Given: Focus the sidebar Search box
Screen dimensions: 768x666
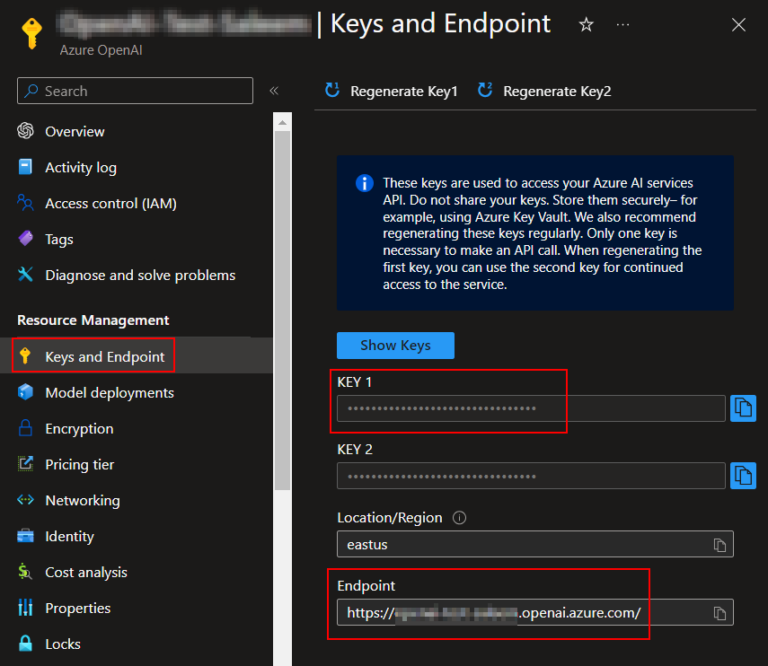Looking at the screenshot, I should 135,91.
